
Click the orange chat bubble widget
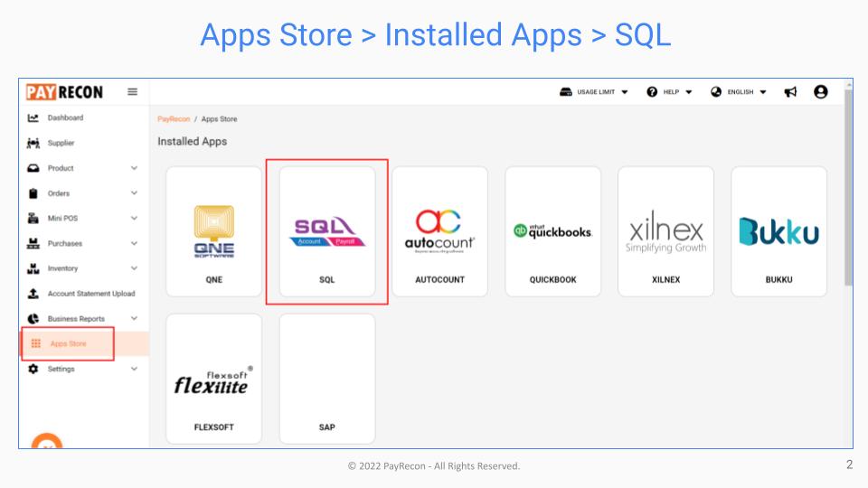point(47,442)
